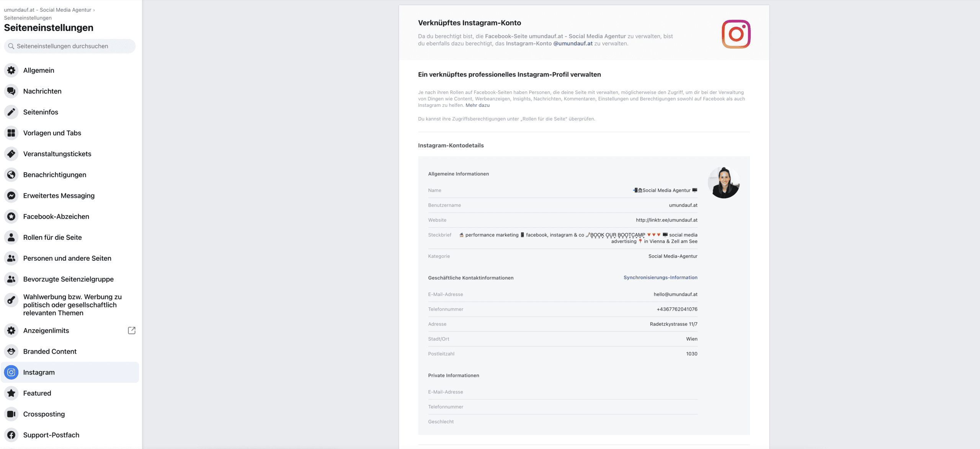Click the Anzeigenlimits gear icon
This screenshot has height=449, width=980.
tap(11, 330)
